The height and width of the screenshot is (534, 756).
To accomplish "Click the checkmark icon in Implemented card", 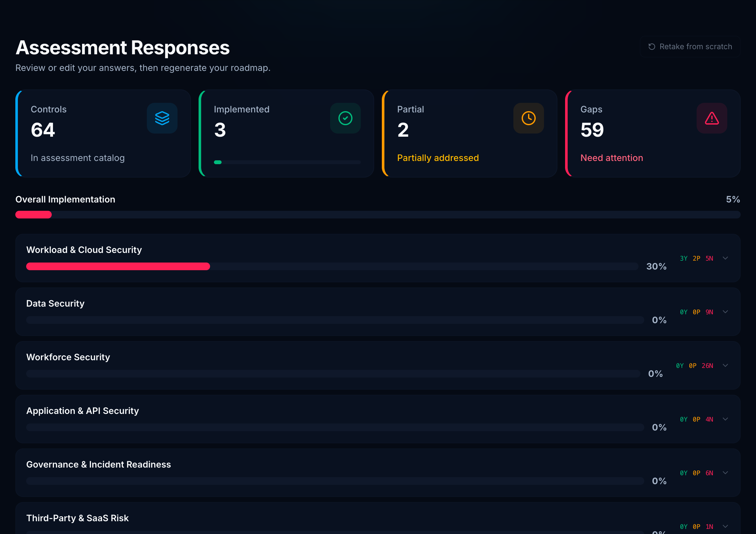I will coord(345,118).
